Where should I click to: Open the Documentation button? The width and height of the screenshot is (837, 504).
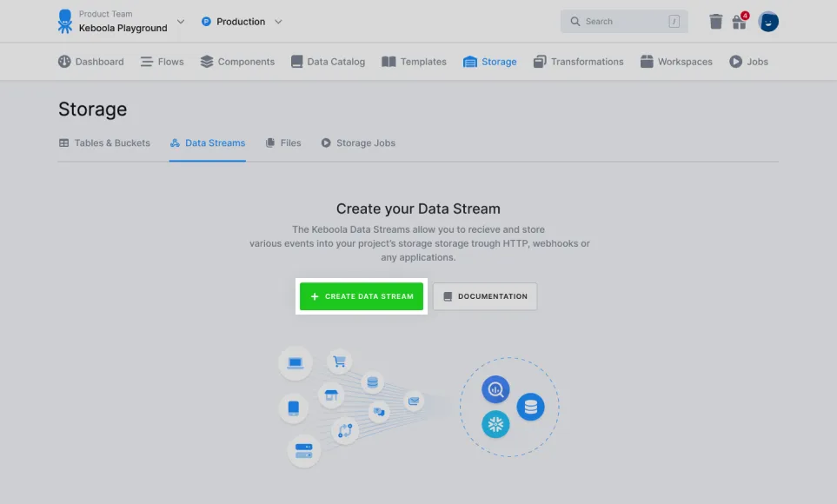(485, 296)
